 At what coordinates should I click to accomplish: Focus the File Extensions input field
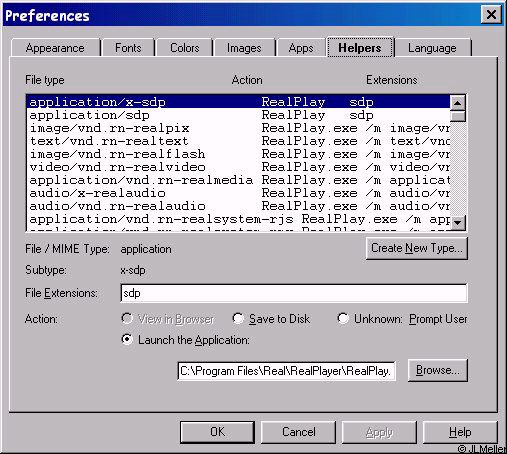294,293
